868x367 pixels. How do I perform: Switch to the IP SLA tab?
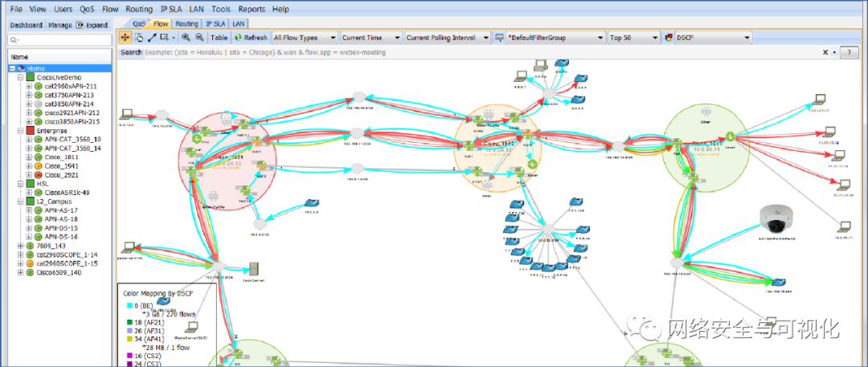(x=215, y=24)
